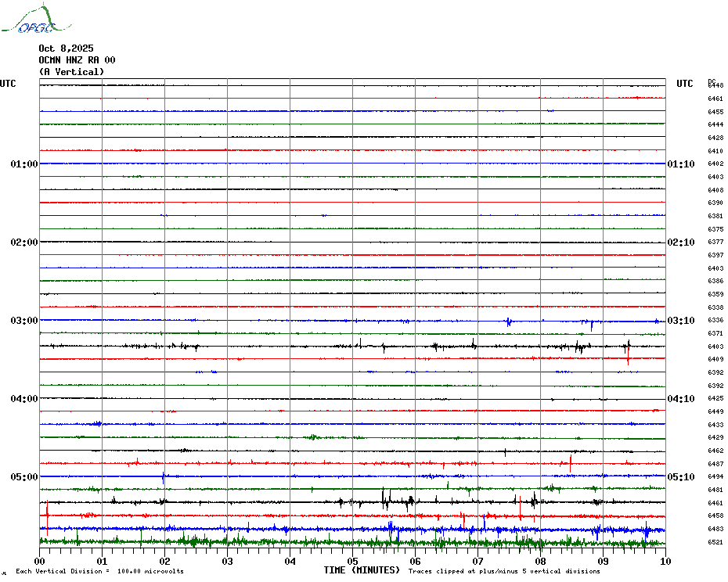Click the OCMN HNZ RA 00 station label
This screenshot has height=582, width=728.
tap(77, 60)
